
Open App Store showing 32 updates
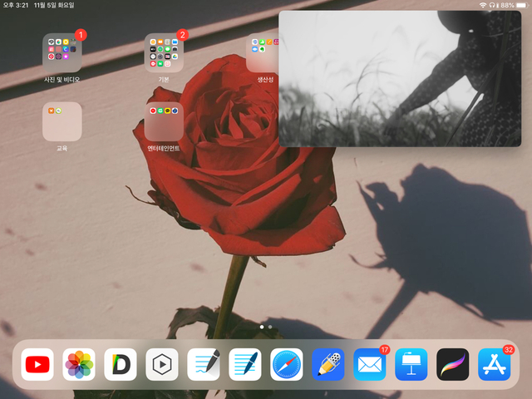pyautogui.click(x=495, y=364)
